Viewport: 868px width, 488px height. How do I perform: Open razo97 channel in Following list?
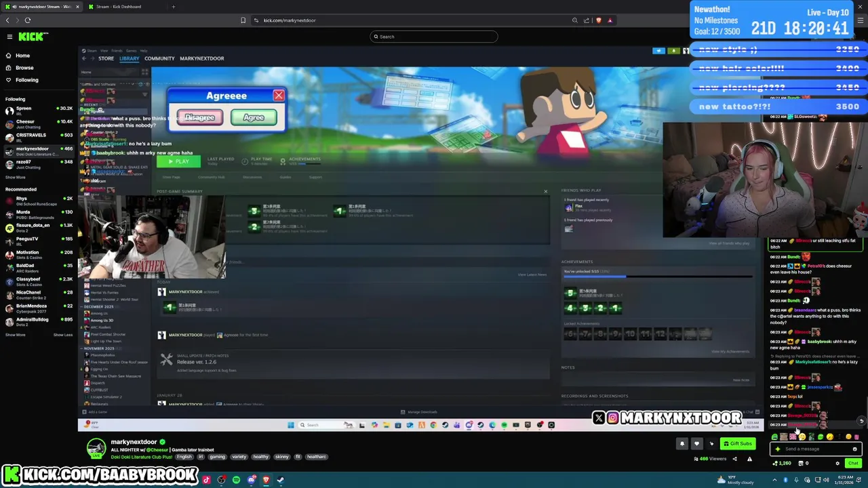(39, 165)
